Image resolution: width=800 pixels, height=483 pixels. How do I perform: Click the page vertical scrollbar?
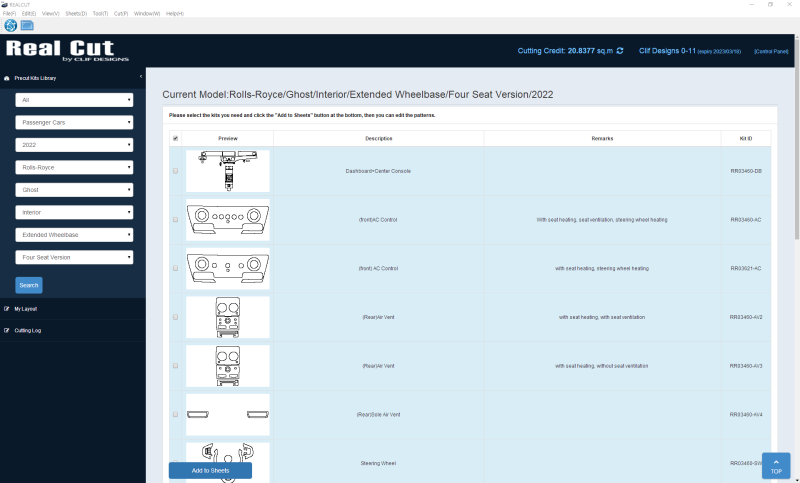[x=797, y=137]
